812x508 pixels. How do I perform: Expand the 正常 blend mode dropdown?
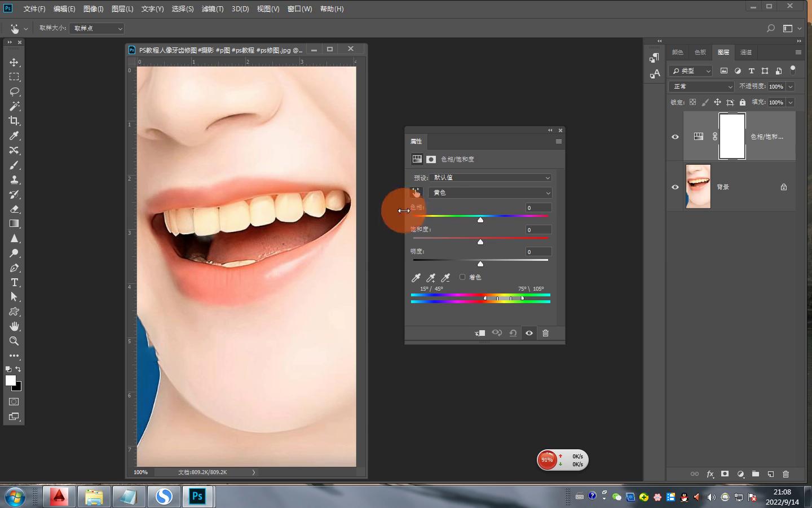click(701, 86)
